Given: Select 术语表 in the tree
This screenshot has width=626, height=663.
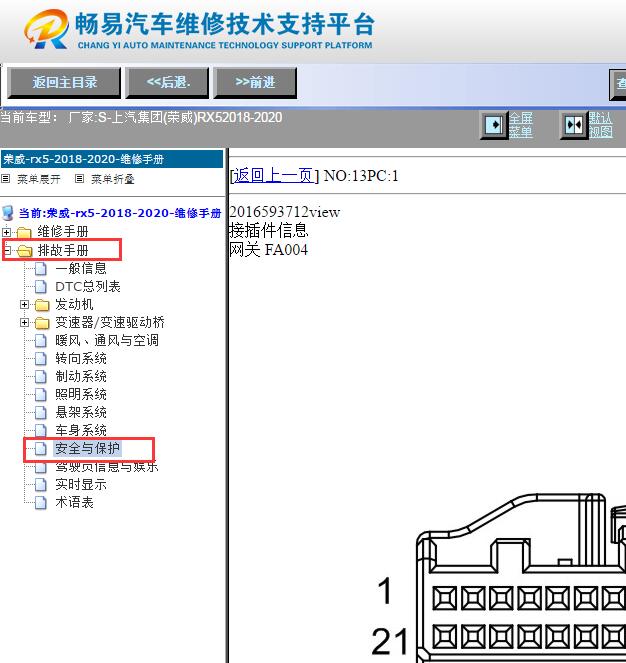Looking at the screenshot, I should [74, 503].
